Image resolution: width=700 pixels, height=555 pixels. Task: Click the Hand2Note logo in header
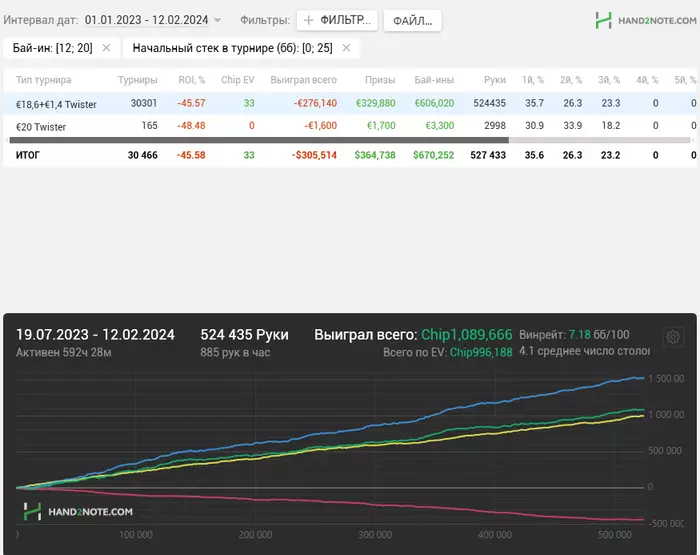pos(646,21)
